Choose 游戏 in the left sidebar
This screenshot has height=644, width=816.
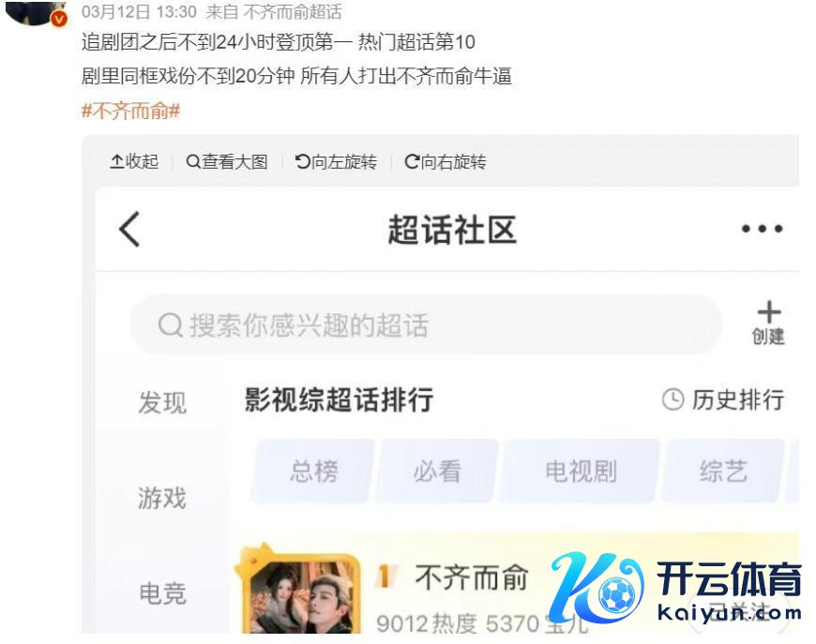162,498
